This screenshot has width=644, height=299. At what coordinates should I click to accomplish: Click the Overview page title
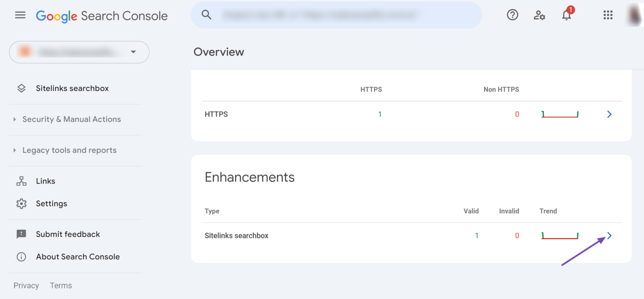219,52
